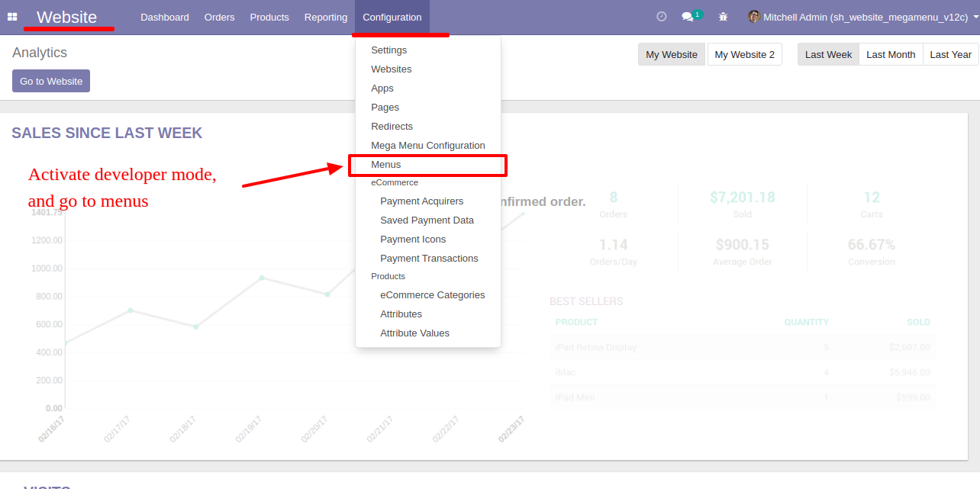This screenshot has width=980, height=489.
Task: Expand the Mitchell Admin user menu
Action: [863, 17]
